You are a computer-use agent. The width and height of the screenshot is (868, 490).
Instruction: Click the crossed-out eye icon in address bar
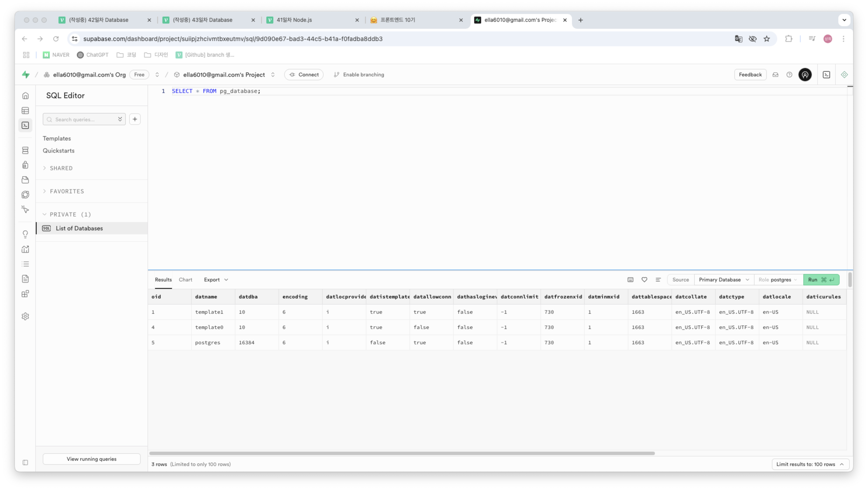753,39
